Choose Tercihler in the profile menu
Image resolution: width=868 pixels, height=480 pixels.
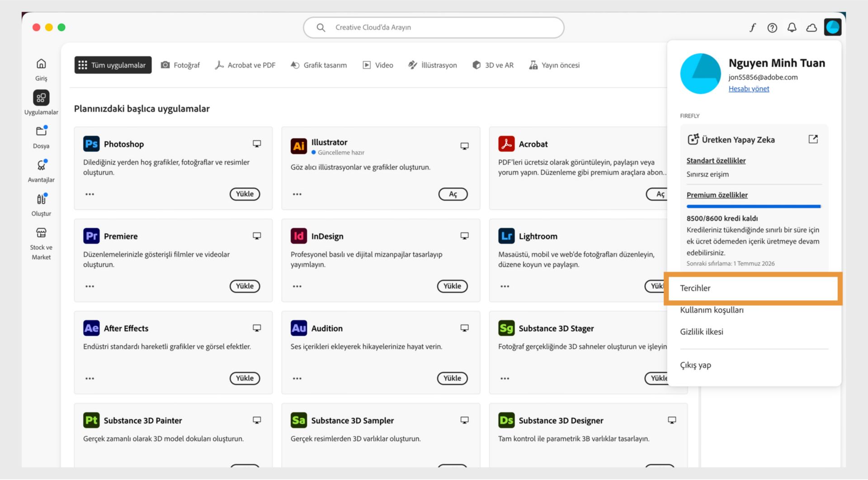(x=753, y=288)
